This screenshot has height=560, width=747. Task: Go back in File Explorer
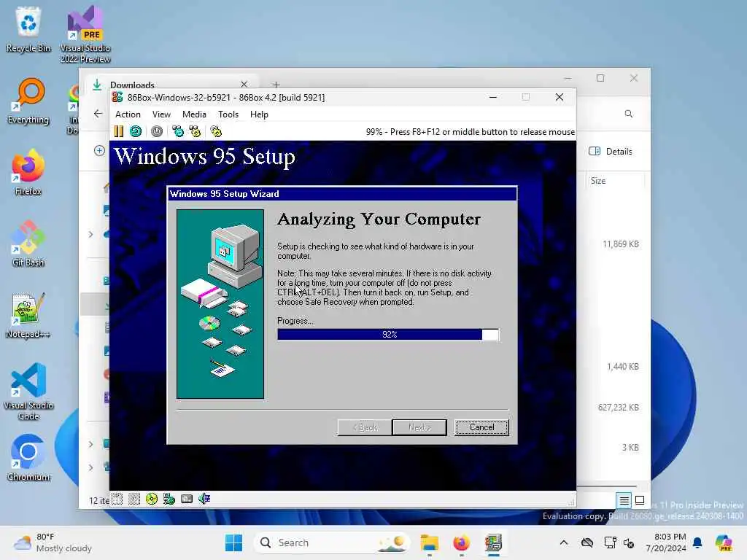pyautogui.click(x=98, y=114)
